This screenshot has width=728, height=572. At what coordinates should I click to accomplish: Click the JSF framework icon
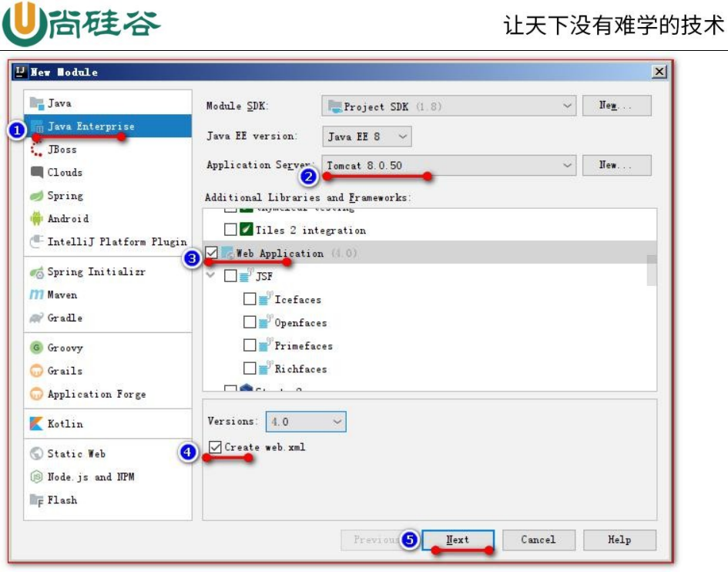pyautogui.click(x=246, y=276)
